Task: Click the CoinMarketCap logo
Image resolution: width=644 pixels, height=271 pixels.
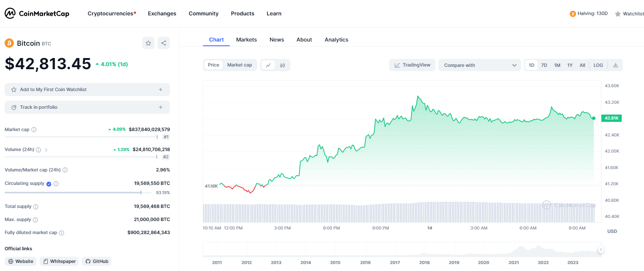Action: pyautogui.click(x=37, y=13)
